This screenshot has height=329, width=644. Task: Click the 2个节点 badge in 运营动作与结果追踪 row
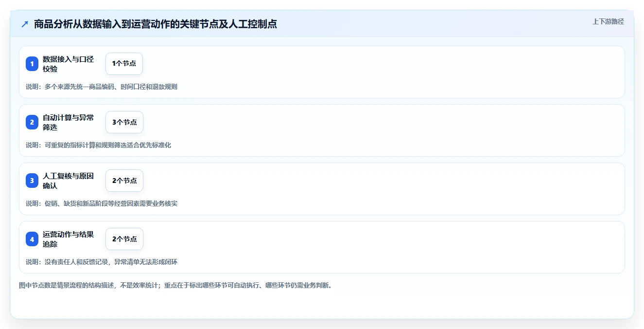point(124,239)
